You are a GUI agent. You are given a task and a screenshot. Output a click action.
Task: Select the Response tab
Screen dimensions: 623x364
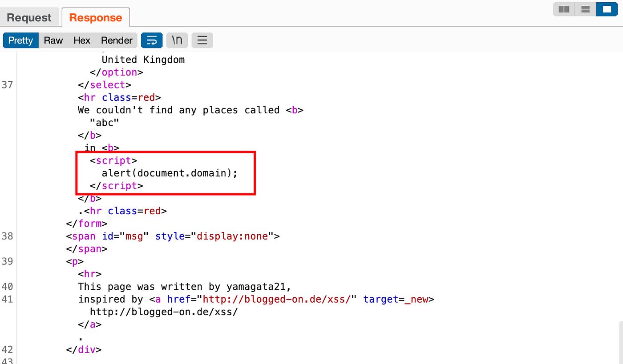96,18
